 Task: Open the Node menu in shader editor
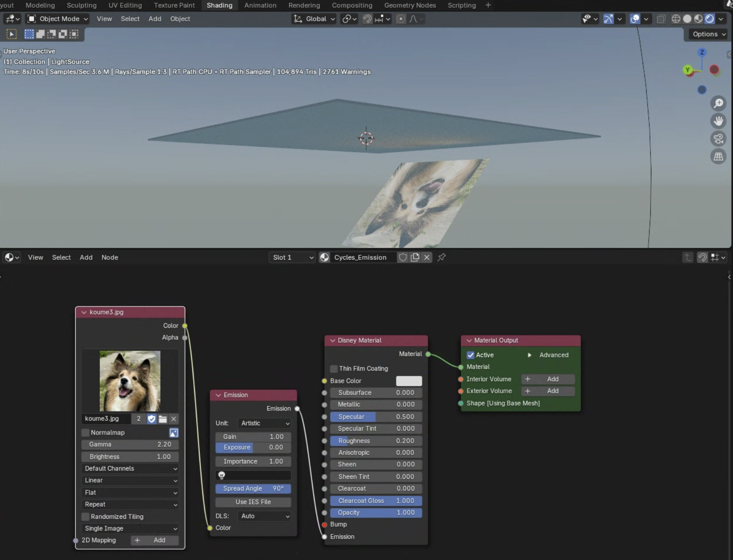[x=109, y=257]
